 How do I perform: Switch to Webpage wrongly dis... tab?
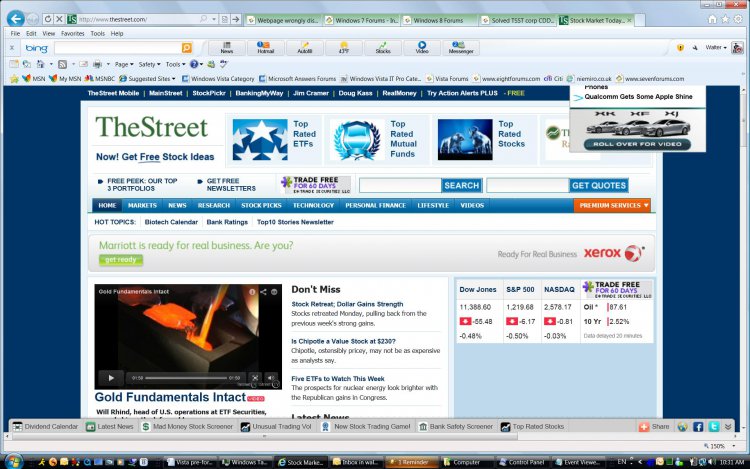coord(283,20)
